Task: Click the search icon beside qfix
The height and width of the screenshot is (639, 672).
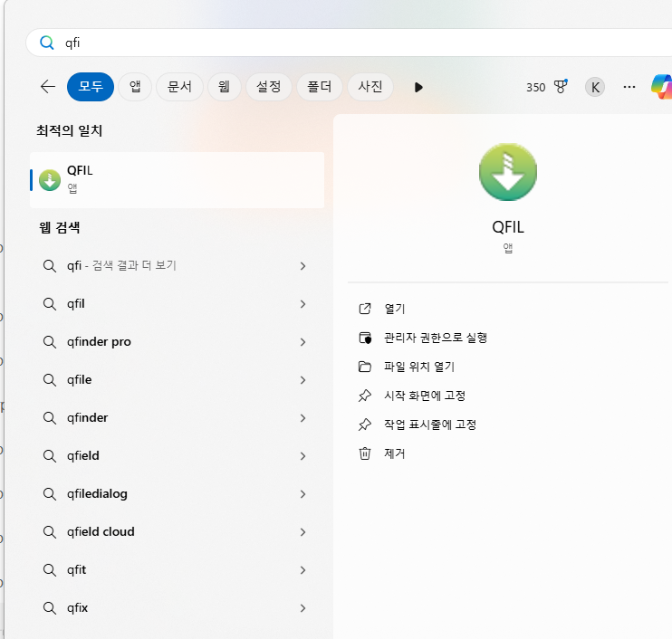Action: pyautogui.click(x=50, y=608)
